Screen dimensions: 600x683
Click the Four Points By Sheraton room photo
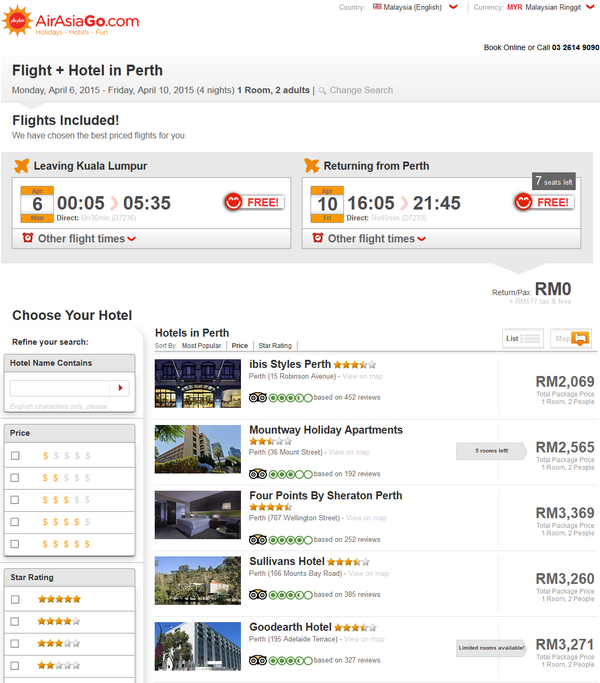pyautogui.click(x=198, y=515)
